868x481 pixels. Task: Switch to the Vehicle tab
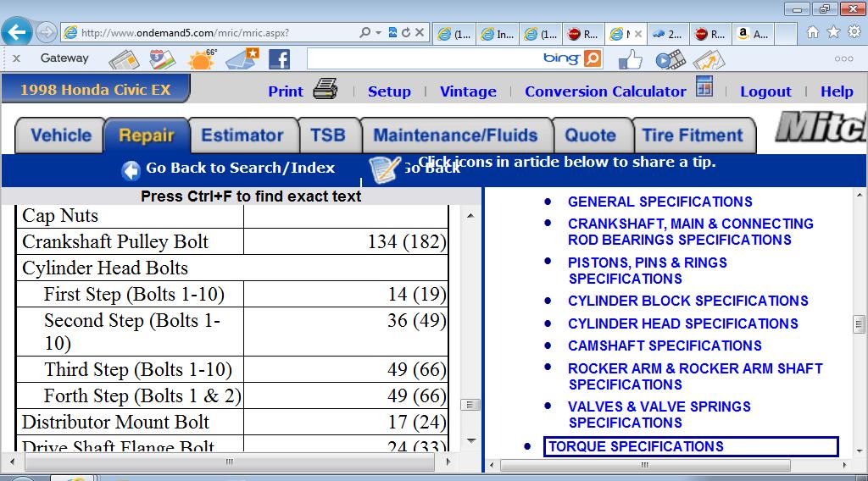(60, 135)
